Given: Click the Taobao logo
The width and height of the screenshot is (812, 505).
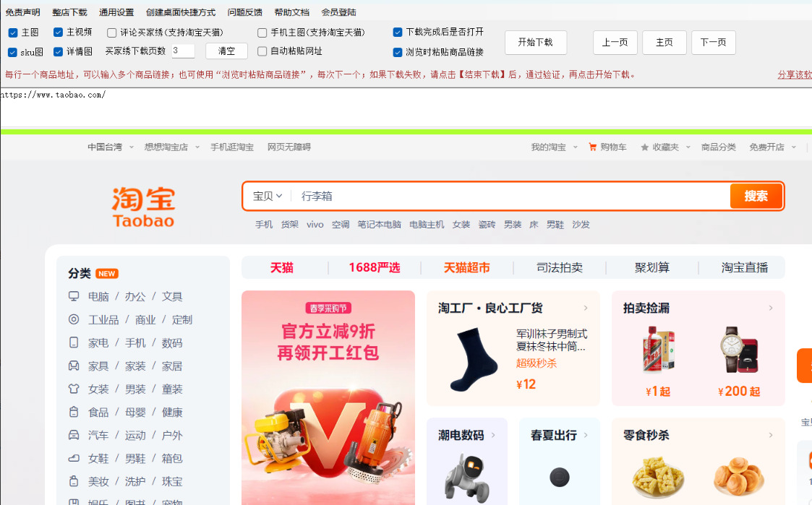Looking at the screenshot, I should 143,207.
